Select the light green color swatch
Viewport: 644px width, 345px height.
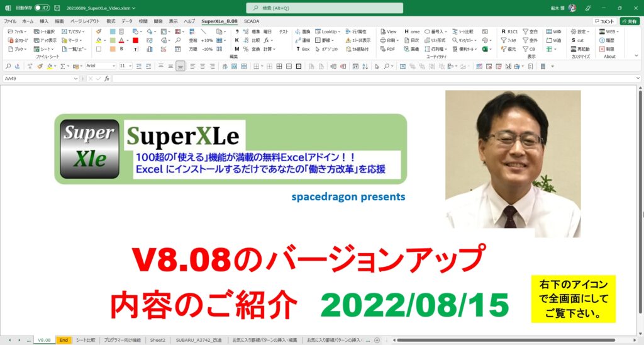113,40
